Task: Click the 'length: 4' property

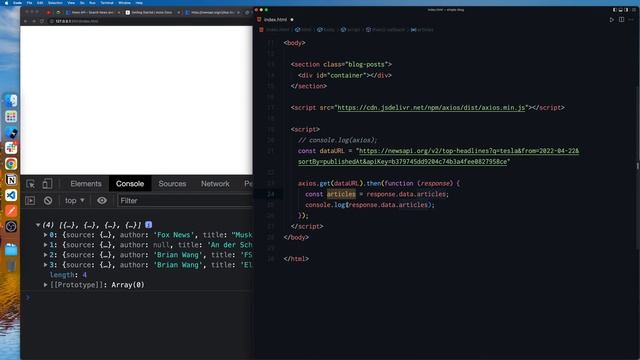Action: (x=68, y=275)
